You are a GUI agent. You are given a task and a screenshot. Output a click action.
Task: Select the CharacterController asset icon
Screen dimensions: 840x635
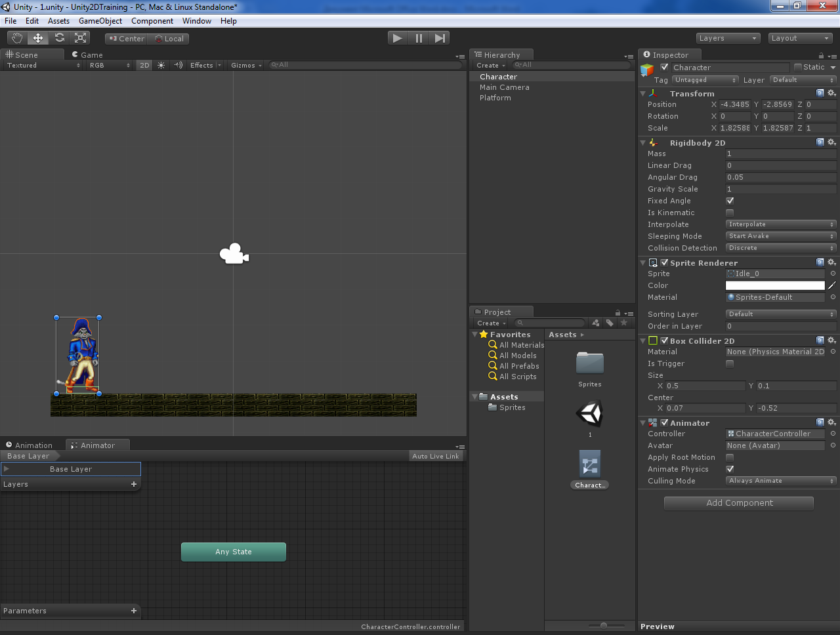[x=589, y=464]
